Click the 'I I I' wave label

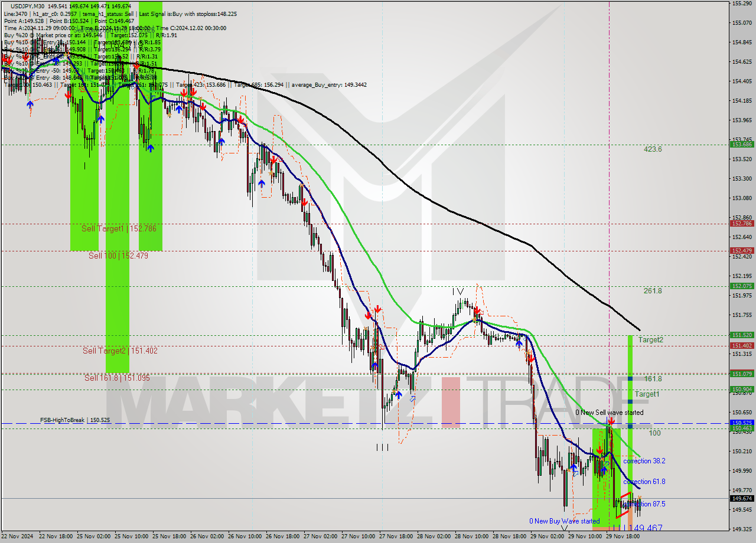pyautogui.click(x=383, y=447)
